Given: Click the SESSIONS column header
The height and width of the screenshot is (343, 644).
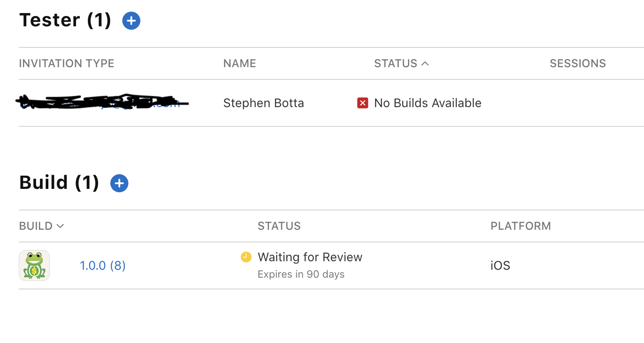Looking at the screenshot, I should click(x=577, y=63).
